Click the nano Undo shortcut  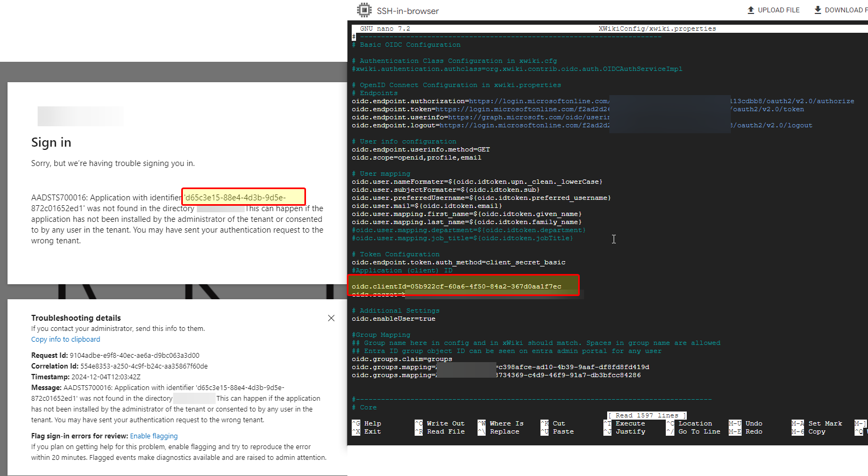(x=746, y=423)
